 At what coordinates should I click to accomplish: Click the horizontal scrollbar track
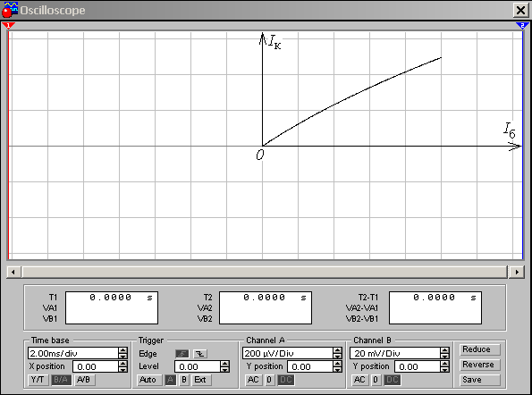[265, 272]
